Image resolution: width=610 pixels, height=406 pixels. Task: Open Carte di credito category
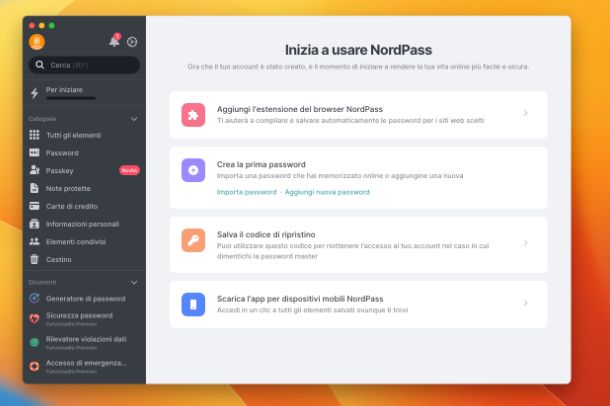(72, 206)
